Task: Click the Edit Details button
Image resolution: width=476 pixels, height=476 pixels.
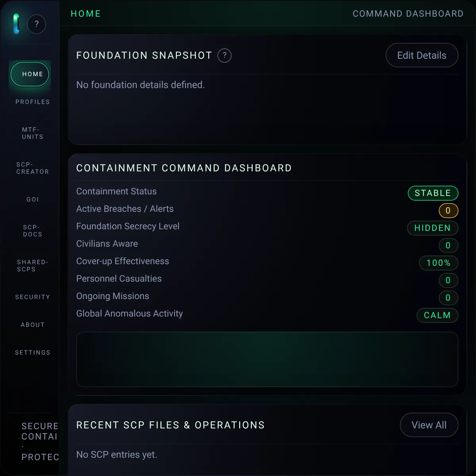Action: click(x=422, y=56)
